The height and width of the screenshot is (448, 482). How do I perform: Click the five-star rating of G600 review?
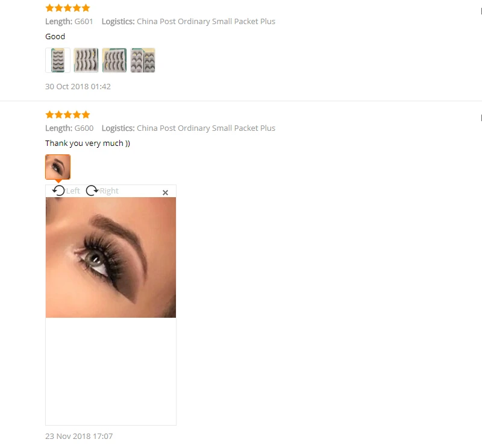(x=67, y=115)
